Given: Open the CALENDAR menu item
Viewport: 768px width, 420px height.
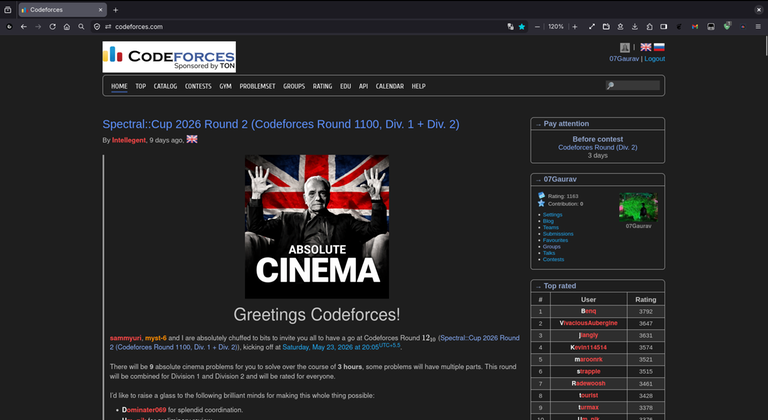Looking at the screenshot, I should point(390,86).
